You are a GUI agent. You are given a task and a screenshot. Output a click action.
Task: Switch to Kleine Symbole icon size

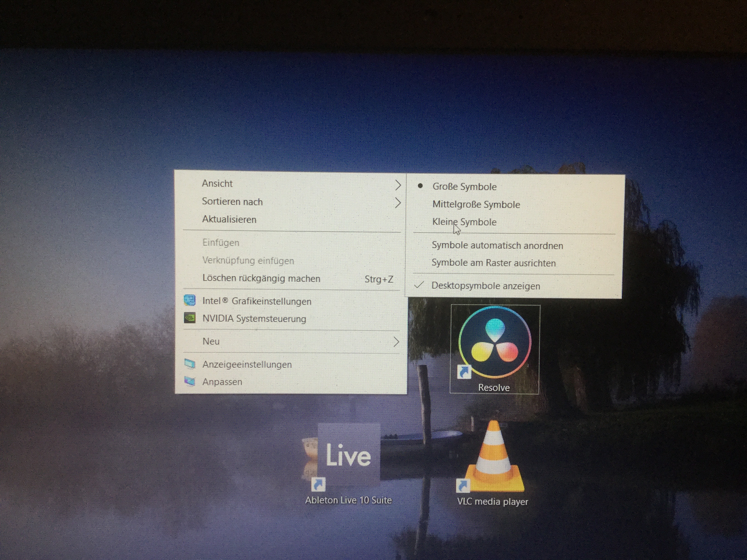(464, 222)
